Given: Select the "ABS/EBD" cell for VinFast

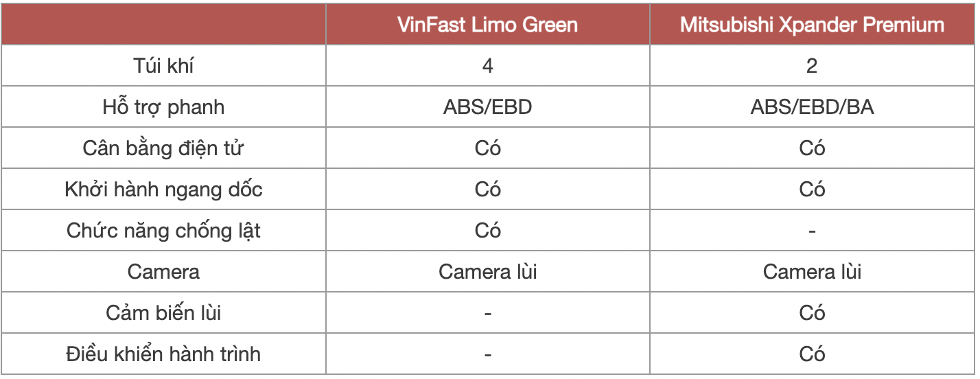Looking at the screenshot, I should click(x=487, y=107).
